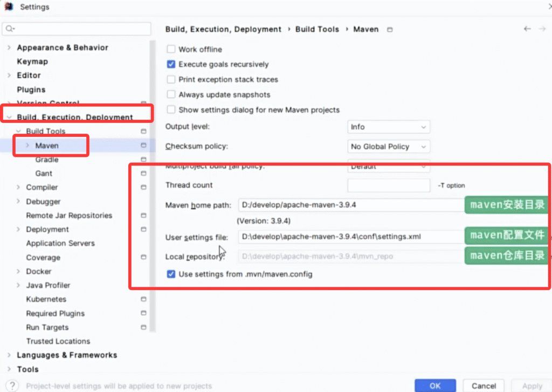552x392 pixels.
Task: Toggle Use settings from .mvn/maven.config
Action: coord(171,274)
